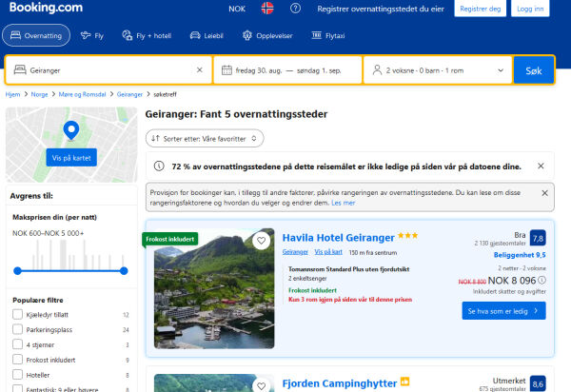Click the sort arrows icon
Viewport: 571px width, 392px height.
[x=155, y=138]
